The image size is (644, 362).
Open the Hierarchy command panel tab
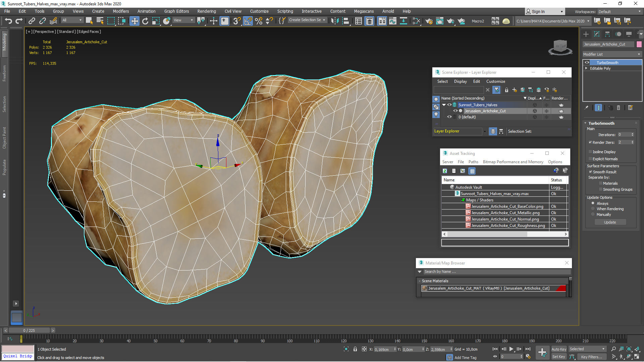(607, 34)
